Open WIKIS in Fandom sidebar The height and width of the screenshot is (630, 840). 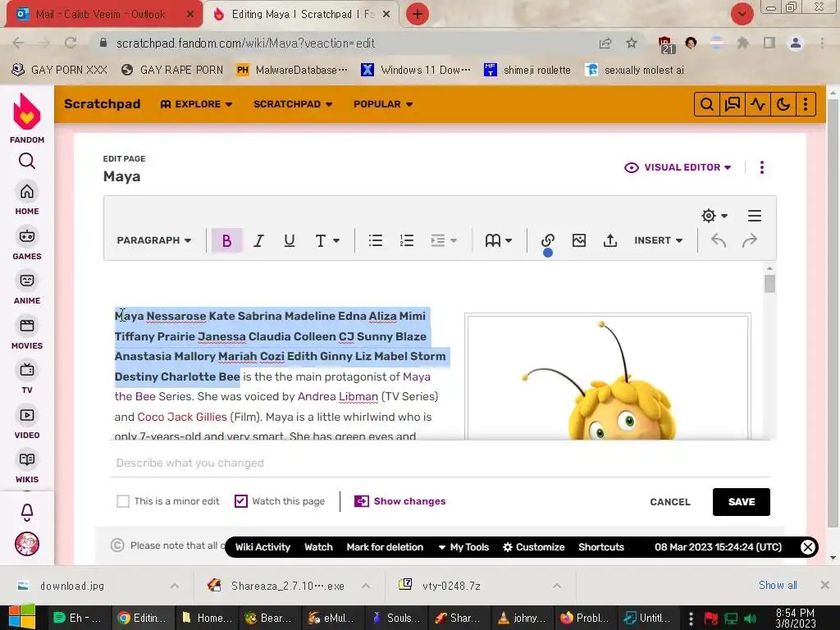tap(27, 468)
